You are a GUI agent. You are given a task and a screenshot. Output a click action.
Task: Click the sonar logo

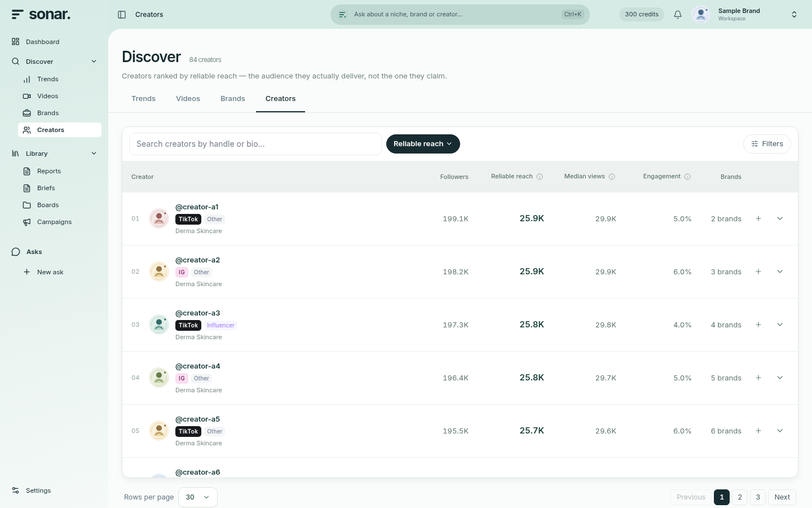pyautogui.click(x=41, y=15)
